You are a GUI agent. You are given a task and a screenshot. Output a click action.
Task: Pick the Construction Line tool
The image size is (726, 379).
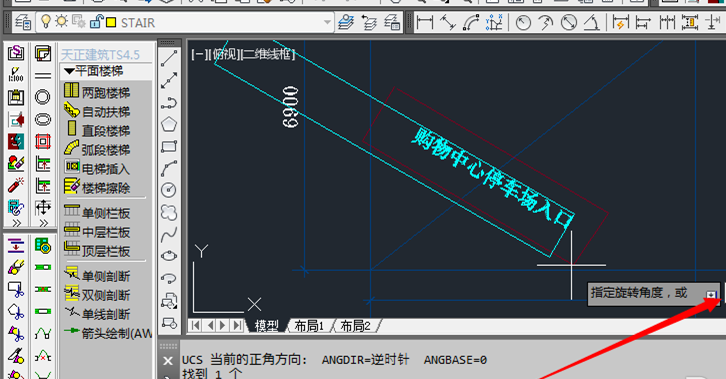click(169, 80)
